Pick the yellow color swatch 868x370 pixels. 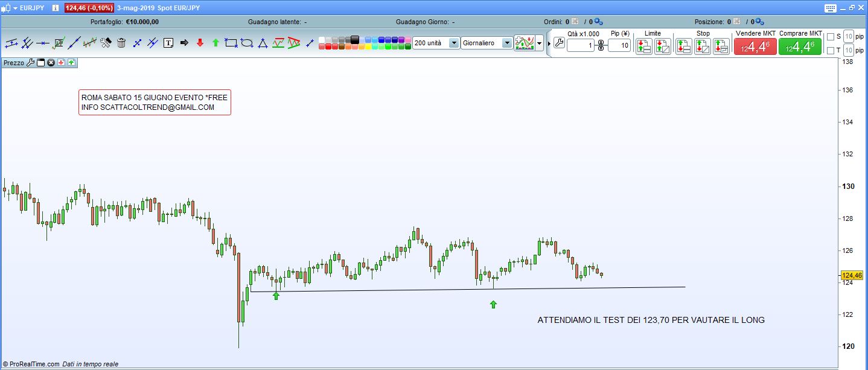[x=367, y=46]
